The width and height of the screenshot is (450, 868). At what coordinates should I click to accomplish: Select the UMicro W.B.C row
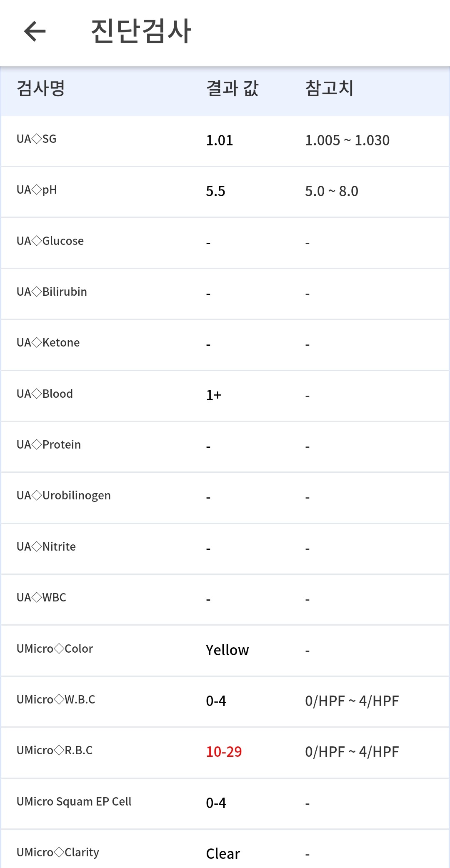pyautogui.click(x=225, y=702)
